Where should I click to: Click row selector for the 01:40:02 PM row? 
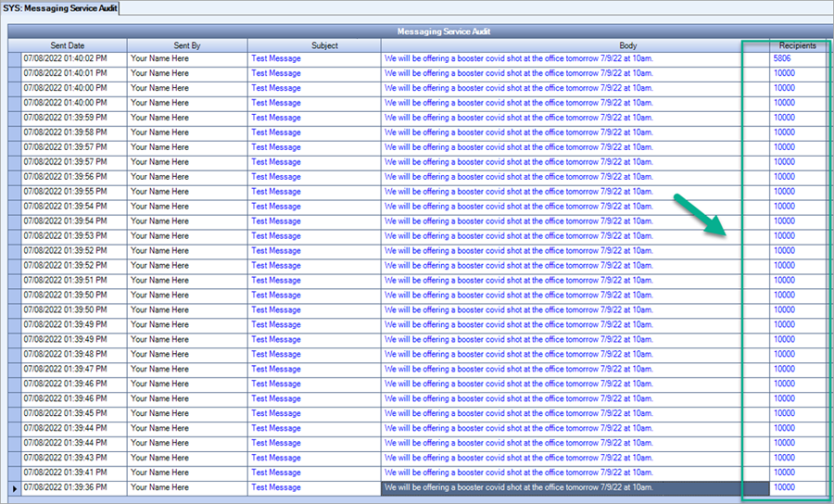coord(13,58)
